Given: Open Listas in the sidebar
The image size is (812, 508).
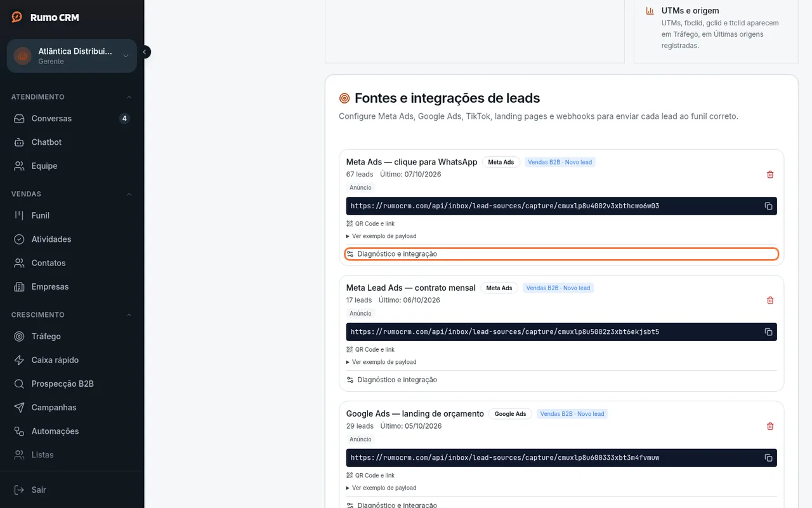Looking at the screenshot, I should point(72,455).
